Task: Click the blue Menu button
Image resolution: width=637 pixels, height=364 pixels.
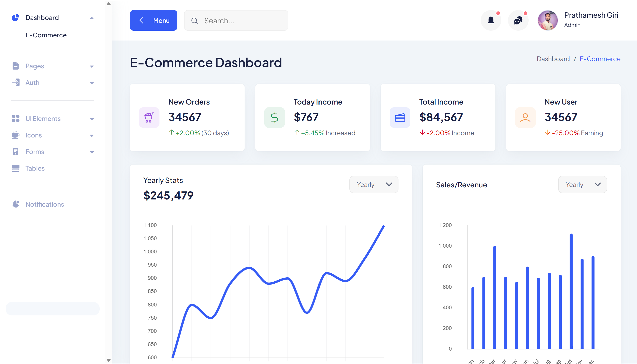Action: pyautogui.click(x=153, y=21)
